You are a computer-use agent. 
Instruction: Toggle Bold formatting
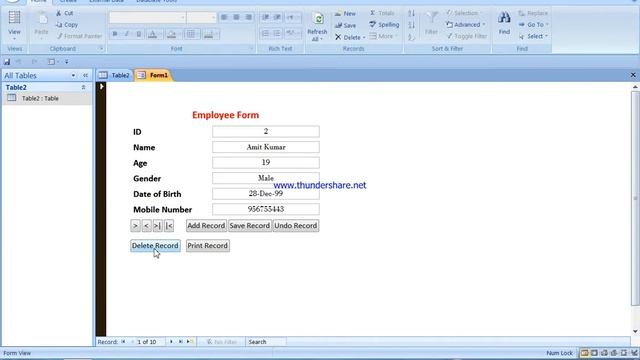point(115,34)
